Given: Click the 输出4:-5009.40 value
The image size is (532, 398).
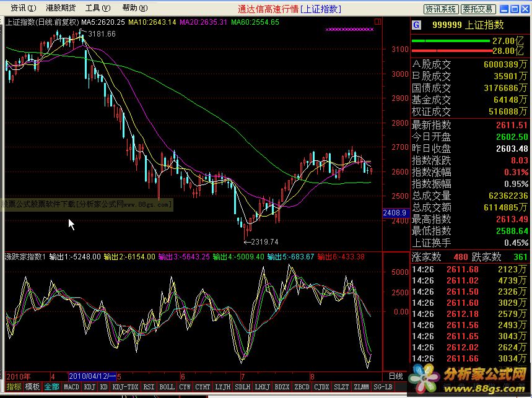Looking at the screenshot, I should 238,257.
